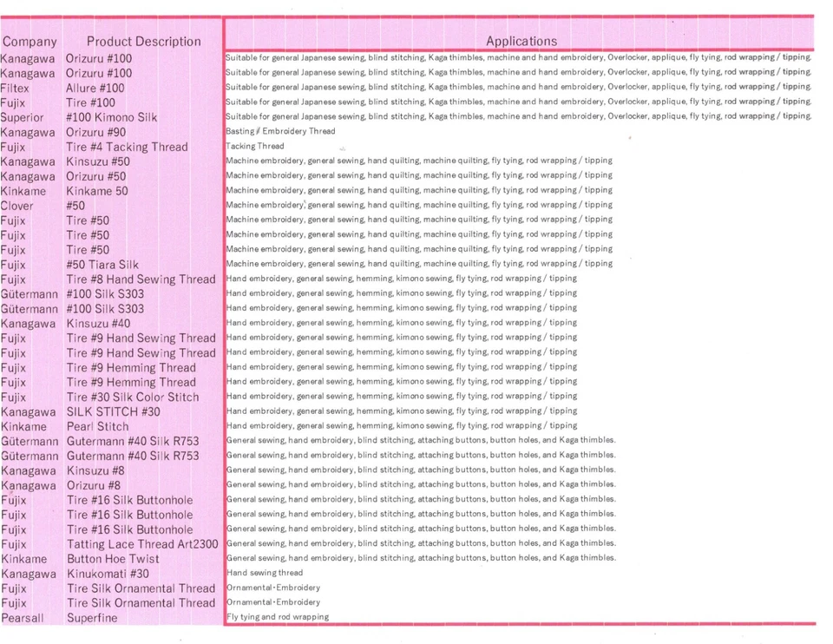Screen dimensions: 833x644
Task: Click Kinkame in the Pearl Stitch row
Action: tap(24, 427)
